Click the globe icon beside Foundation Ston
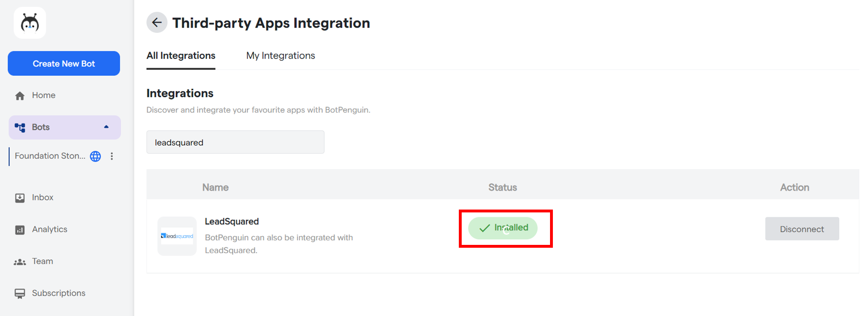868x316 pixels. coord(95,156)
